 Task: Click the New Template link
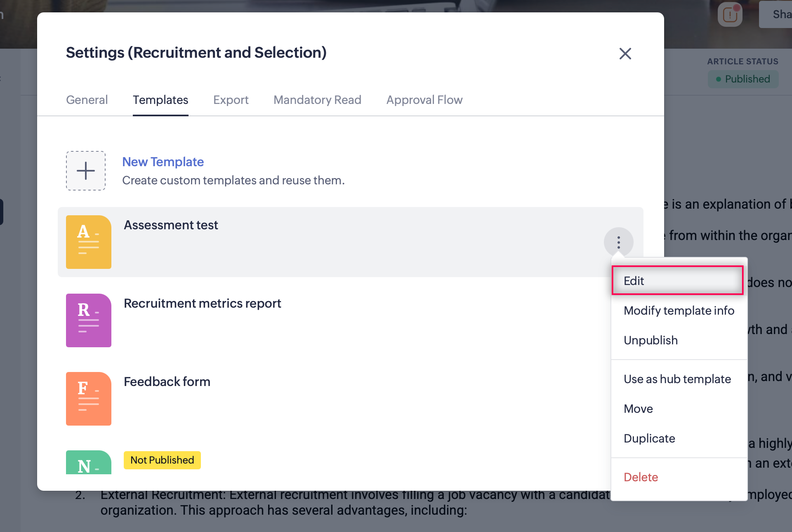pyautogui.click(x=163, y=162)
